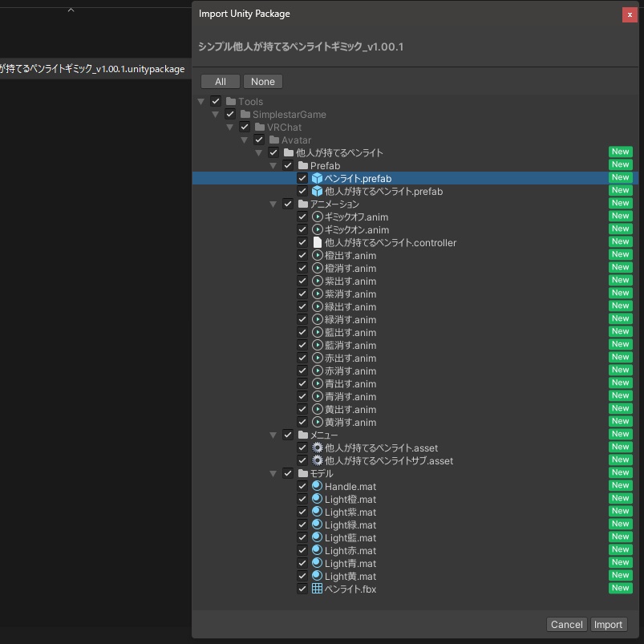Uncheck the Light青.mat checkbox
The width and height of the screenshot is (644, 644).
pos(302,563)
